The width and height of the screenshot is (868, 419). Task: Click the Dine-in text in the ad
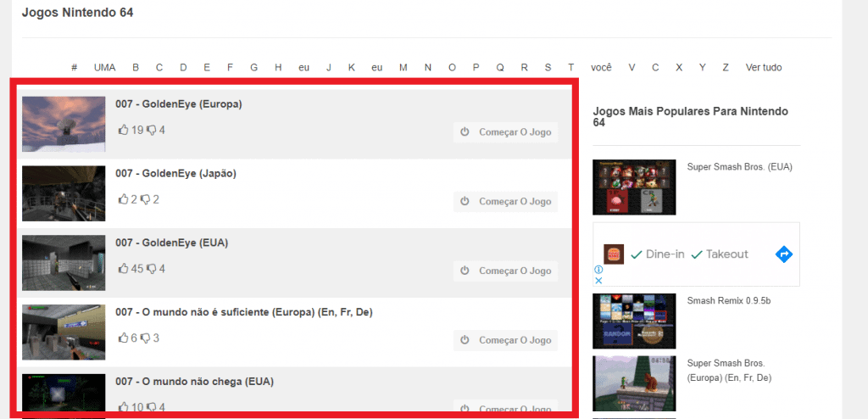coord(665,254)
